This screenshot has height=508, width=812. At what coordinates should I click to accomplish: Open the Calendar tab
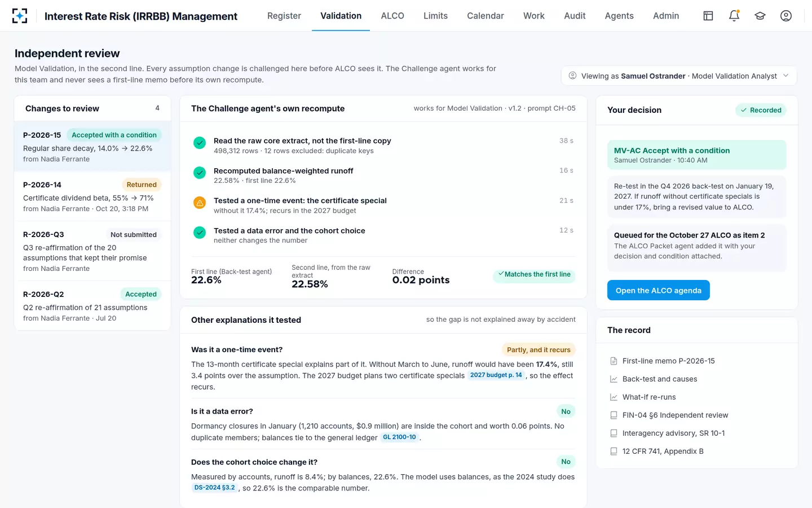pyautogui.click(x=486, y=16)
